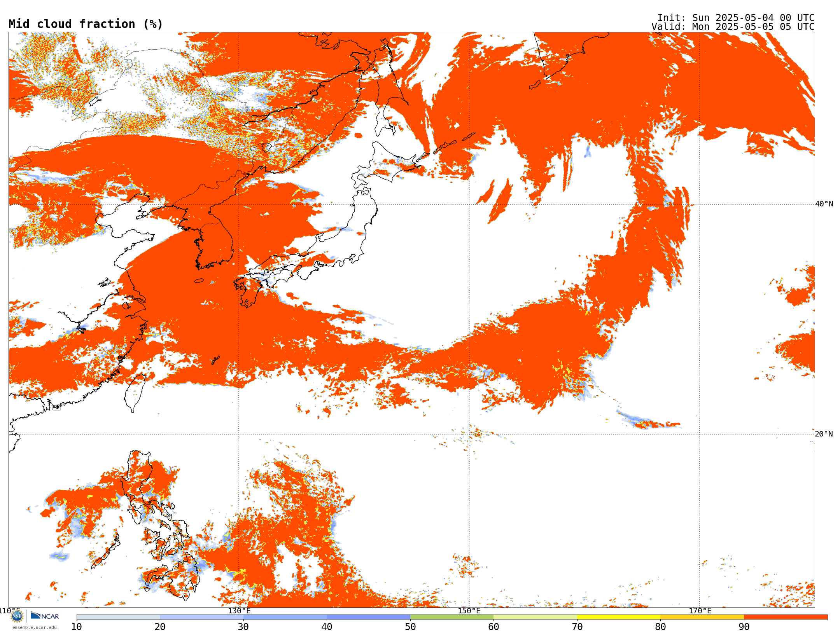The image size is (840, 632).
Task: Click the NSF logo
Action: point(17,616)
